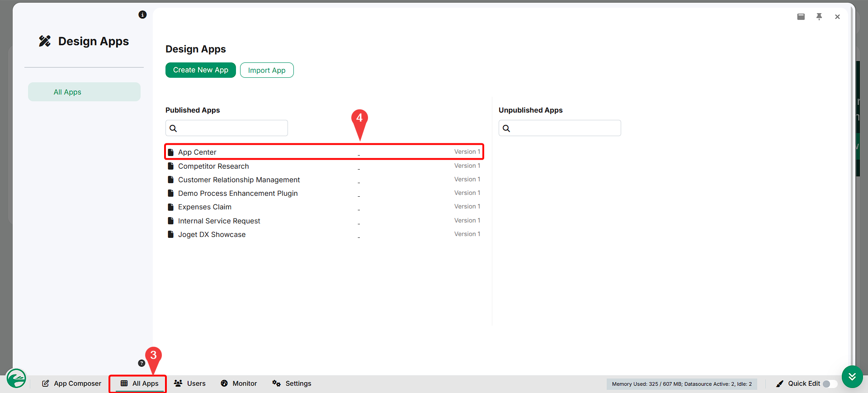Click Version 1 in the App Center row
Screen dimensions: 868x393
tap(467, 152)
